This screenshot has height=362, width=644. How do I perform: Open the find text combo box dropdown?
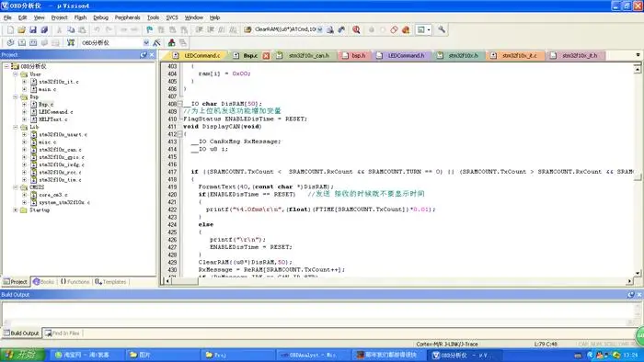point(319,29)
